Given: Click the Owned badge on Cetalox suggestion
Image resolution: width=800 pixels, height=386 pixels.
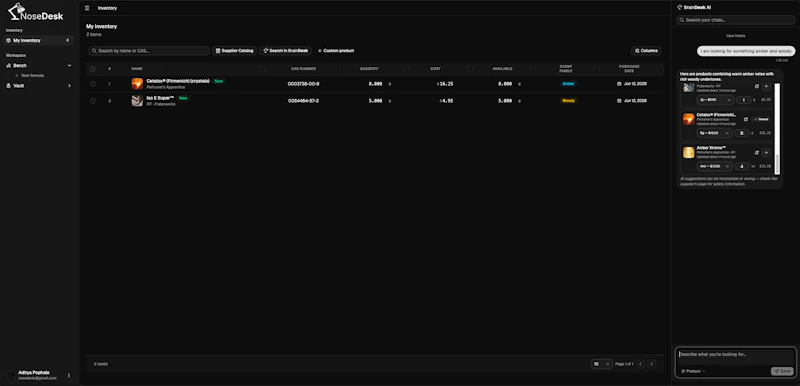Looking at the screenshot, I should click(761, 119).
